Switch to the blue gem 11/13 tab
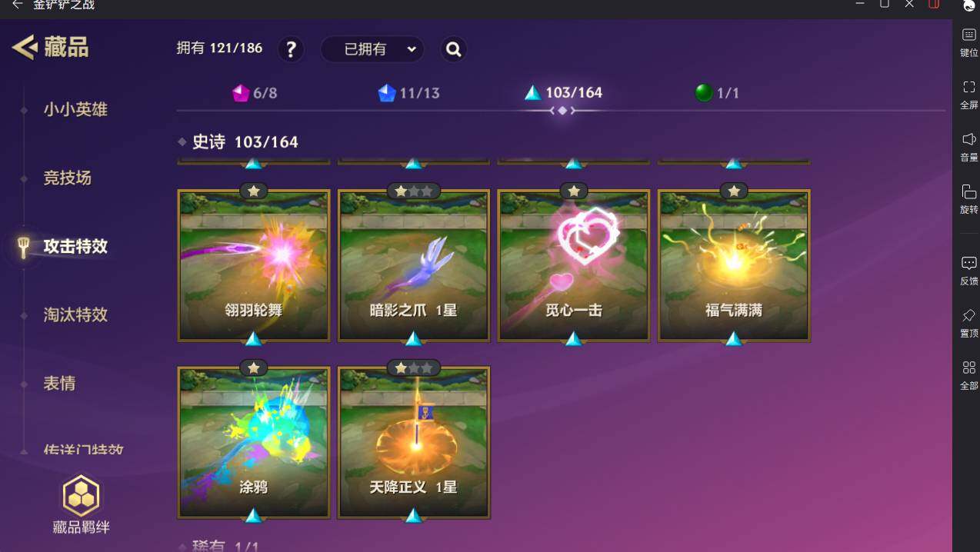Screen dimensions: 980x552 [408, 93]
